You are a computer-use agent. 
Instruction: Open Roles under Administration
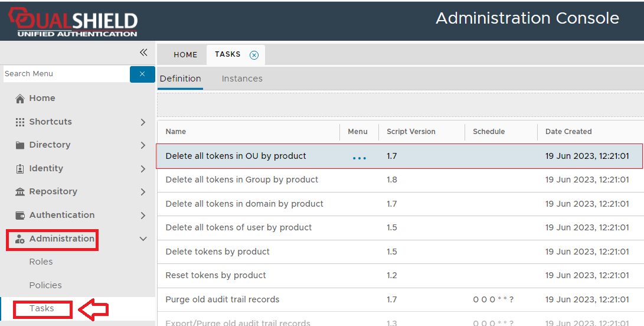point(41,262)
